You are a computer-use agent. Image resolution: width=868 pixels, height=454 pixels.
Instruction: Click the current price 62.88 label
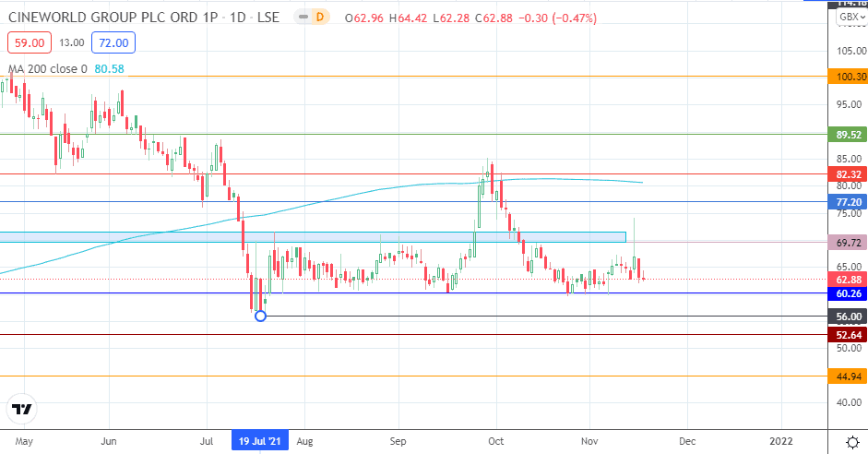[848, 280]
